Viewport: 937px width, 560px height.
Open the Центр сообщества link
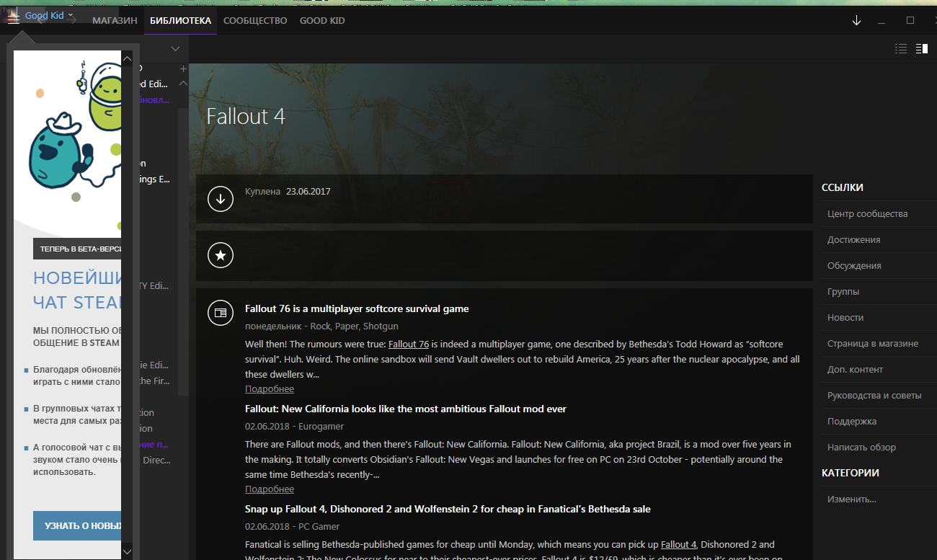[867, 214]
